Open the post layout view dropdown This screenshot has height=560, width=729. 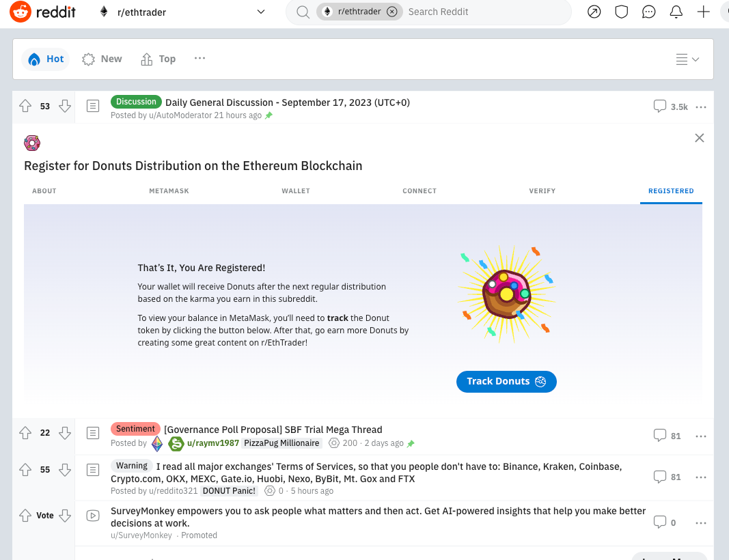pos(687,59)
